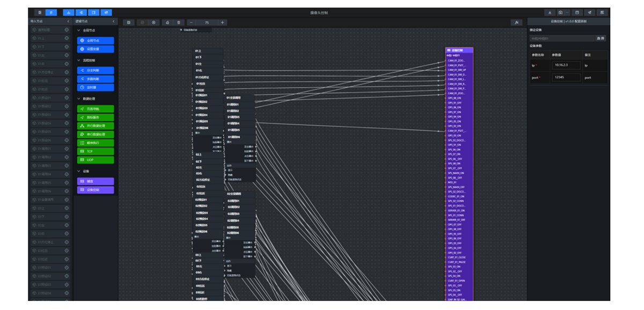Screen dimensions: 644x310
Task: Click the clear/eraser icon in canvas toolbar
Action: click(x=167, y=23)
